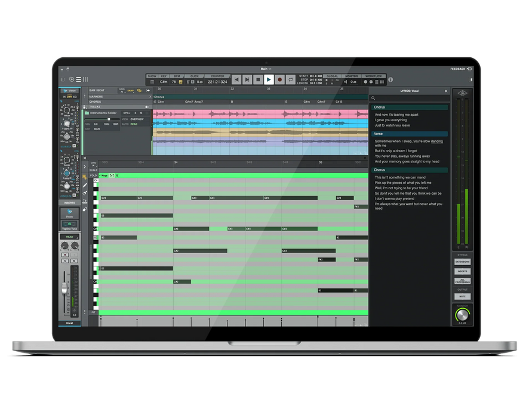Click the ALL PROCESSING bypass button

462,281
